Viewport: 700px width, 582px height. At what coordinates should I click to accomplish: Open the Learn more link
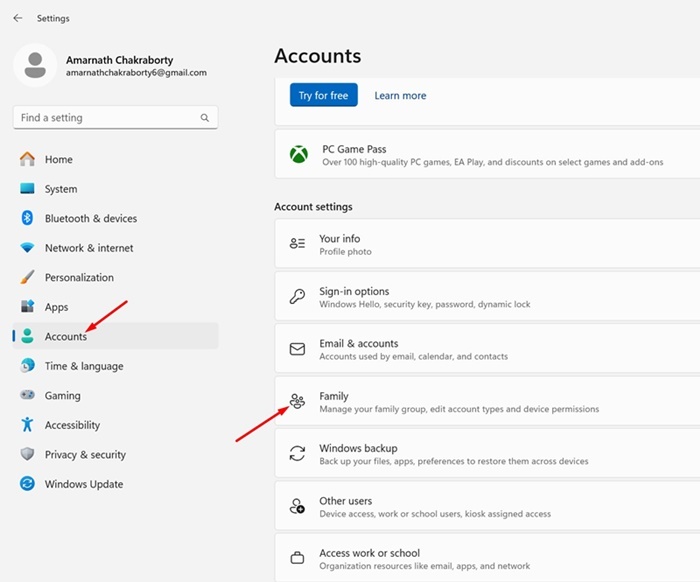pos(400,96)
